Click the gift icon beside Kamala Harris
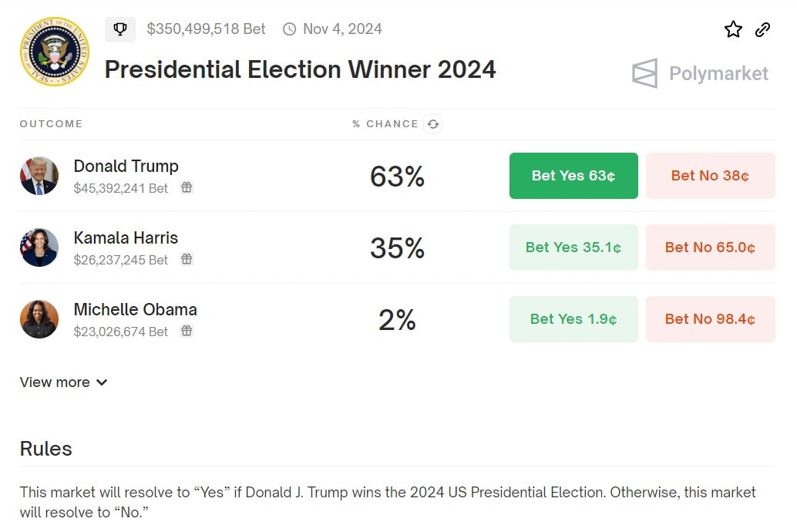The image size is (797, 532). click(x=187, y=259)
